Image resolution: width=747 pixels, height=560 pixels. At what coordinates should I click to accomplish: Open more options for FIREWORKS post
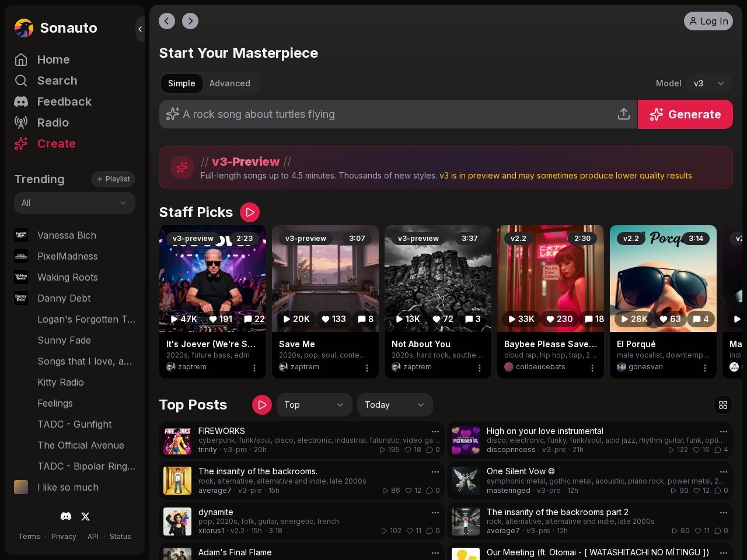click(x=435, y=432)
